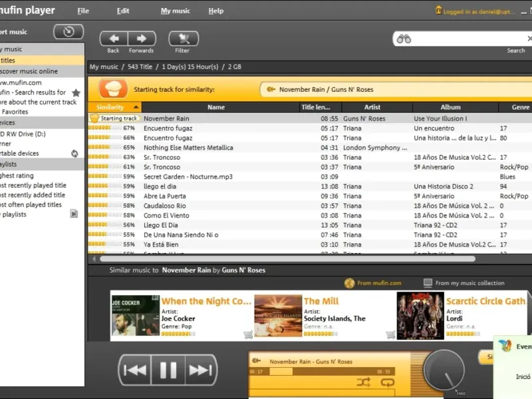Screen dimensions: 532x399
Task: Open Scarctic Circle Gath title link
Action: coord(486,301)
